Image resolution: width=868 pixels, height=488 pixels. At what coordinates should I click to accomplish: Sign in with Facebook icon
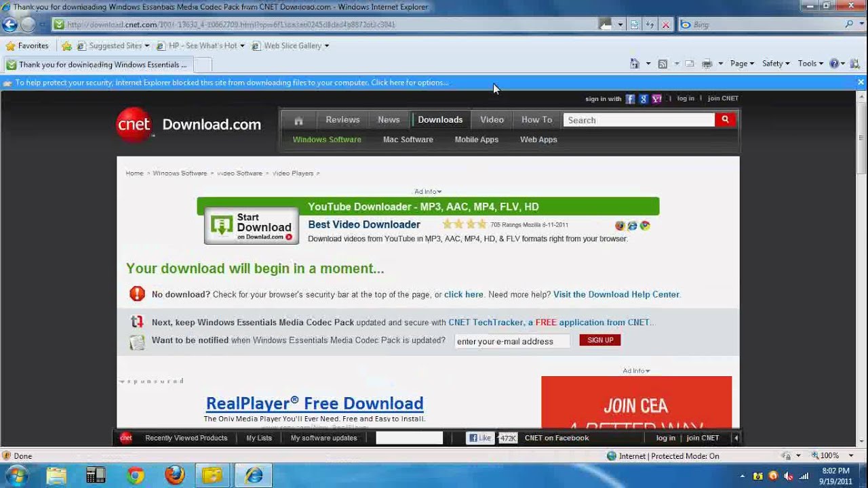pyautogui.click(x=630, y=99)
